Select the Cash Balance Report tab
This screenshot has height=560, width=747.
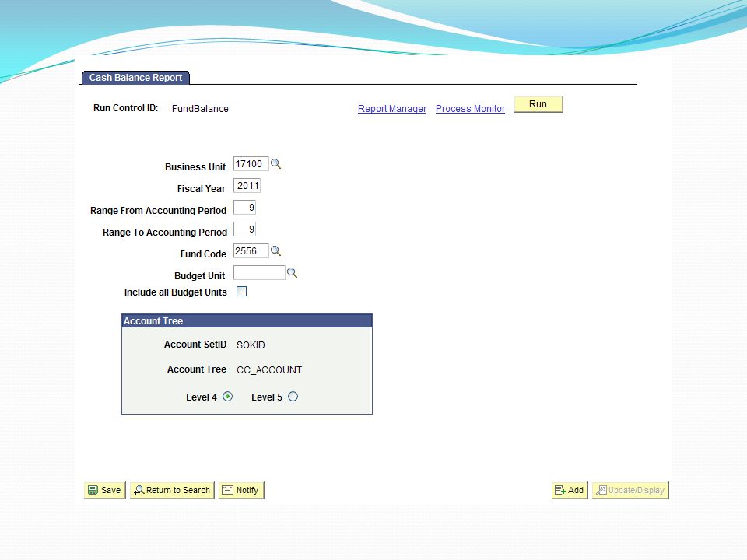point(135,78)
